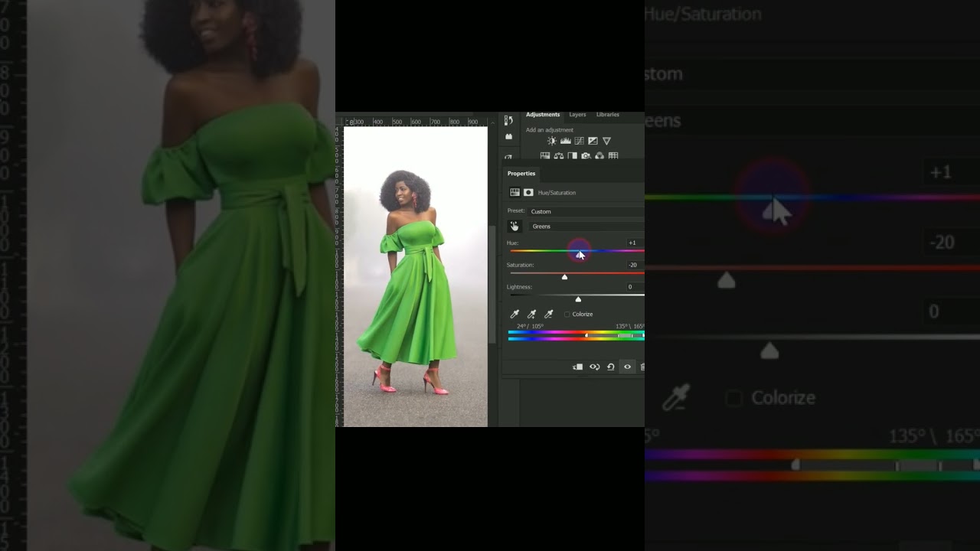
Task: Add a Black & White adjustment
Action: click(572, 156)
